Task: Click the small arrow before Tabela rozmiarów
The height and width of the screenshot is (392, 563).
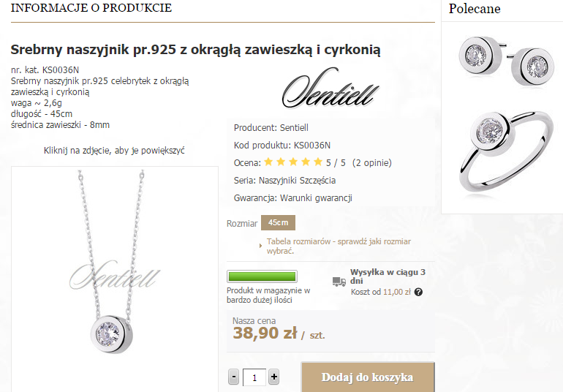Action: 261,246
